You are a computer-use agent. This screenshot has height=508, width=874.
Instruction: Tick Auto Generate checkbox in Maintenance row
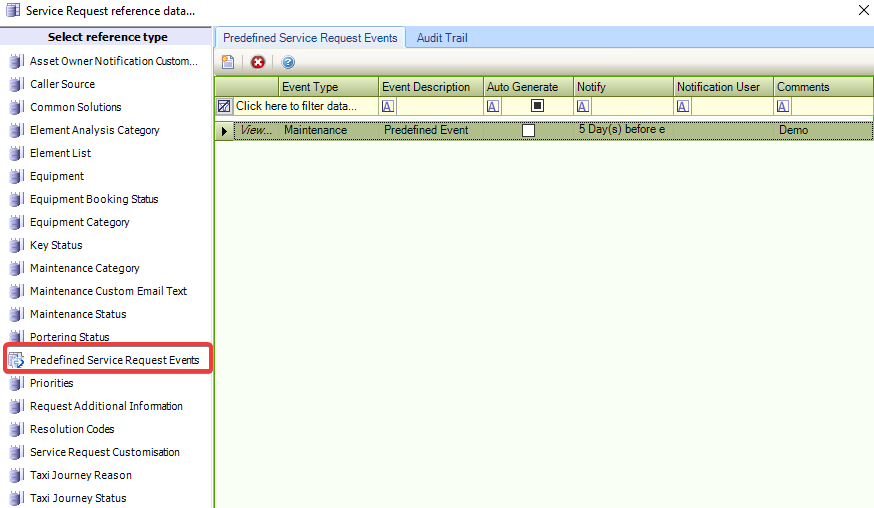click(x=528, y=130)
